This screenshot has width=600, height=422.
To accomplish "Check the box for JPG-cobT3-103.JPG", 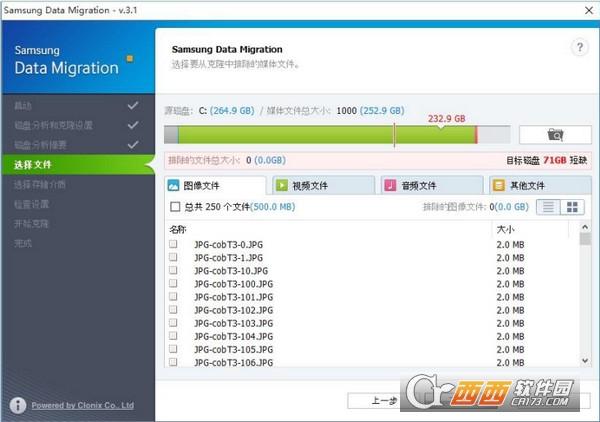I will point(173,323).
